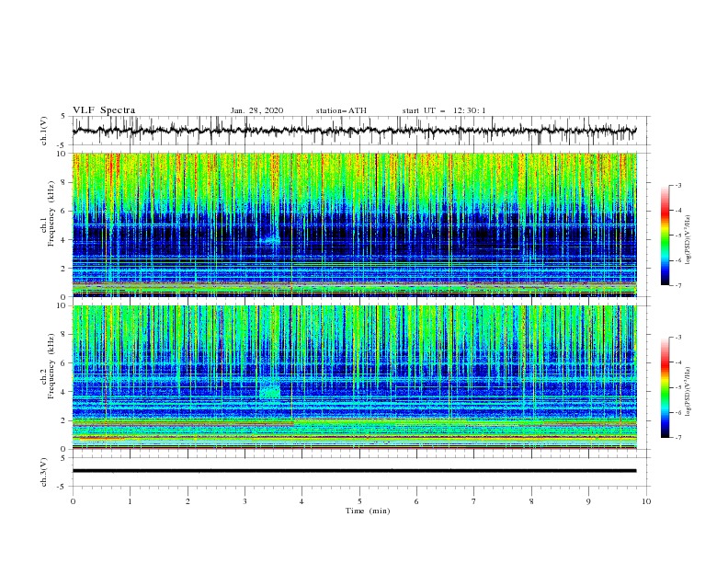Click the log(PSD) label of the ch.2 colorbar
This screenshot has height=563, width=728.
point(688,391)
